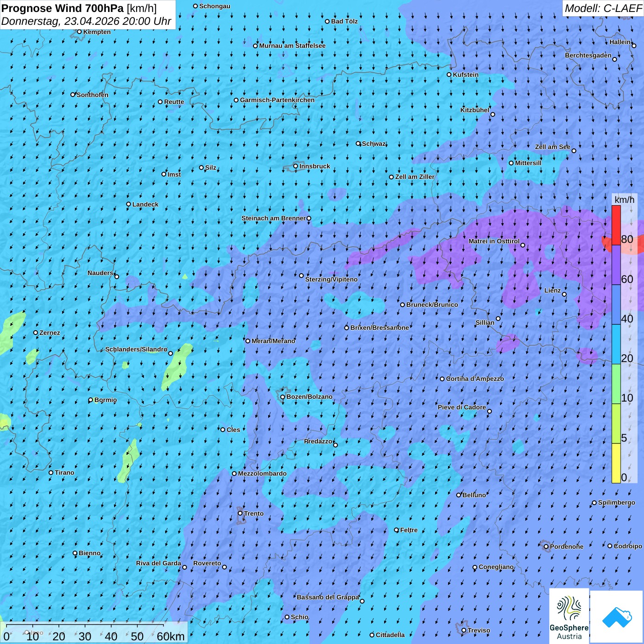Click the Meran/Merano location dot
644x644 pixels.
[x=248, y=341]
